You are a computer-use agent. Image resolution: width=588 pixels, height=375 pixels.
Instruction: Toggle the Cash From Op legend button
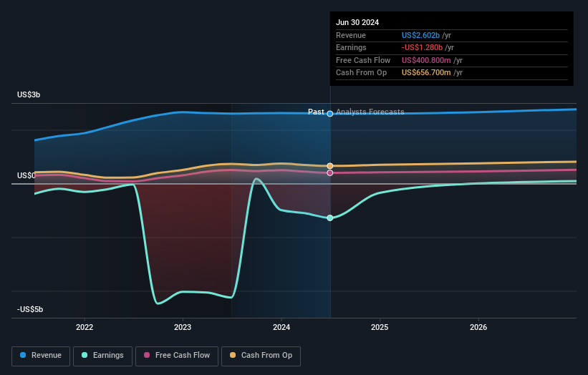[261, 356]
